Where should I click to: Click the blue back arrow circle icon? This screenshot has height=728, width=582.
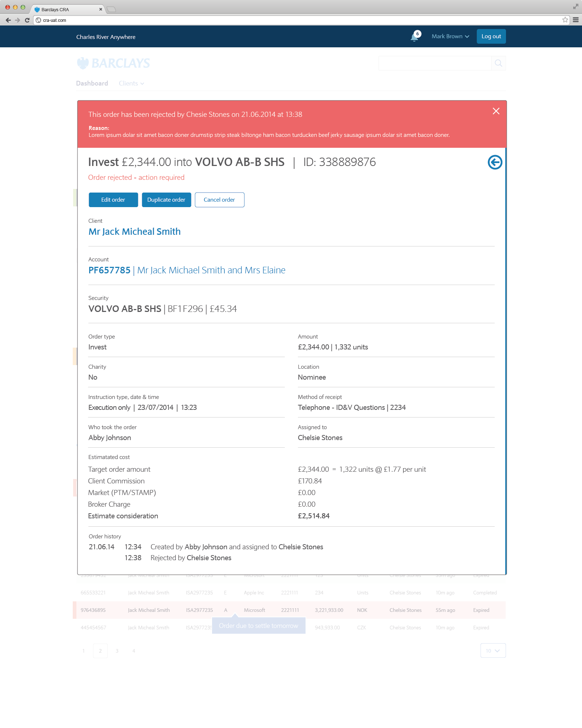tap(495, 162)
